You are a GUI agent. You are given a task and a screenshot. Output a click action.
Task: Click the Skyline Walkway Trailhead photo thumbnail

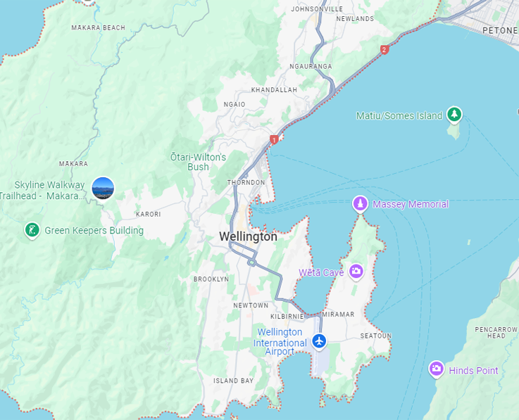(x=103, y=188)
